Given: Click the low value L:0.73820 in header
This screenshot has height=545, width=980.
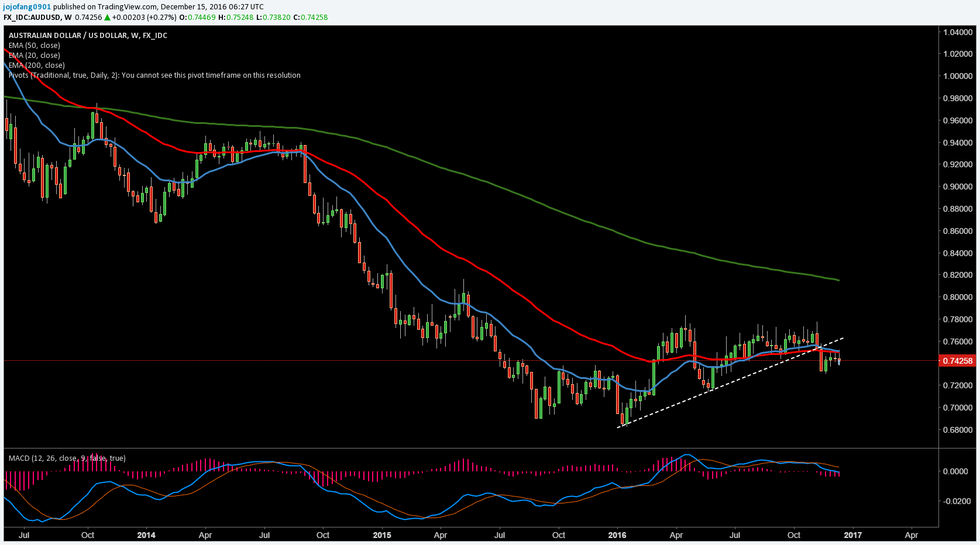Looking at the screenshot, I should pyautogui.click(x=273, y=17).
